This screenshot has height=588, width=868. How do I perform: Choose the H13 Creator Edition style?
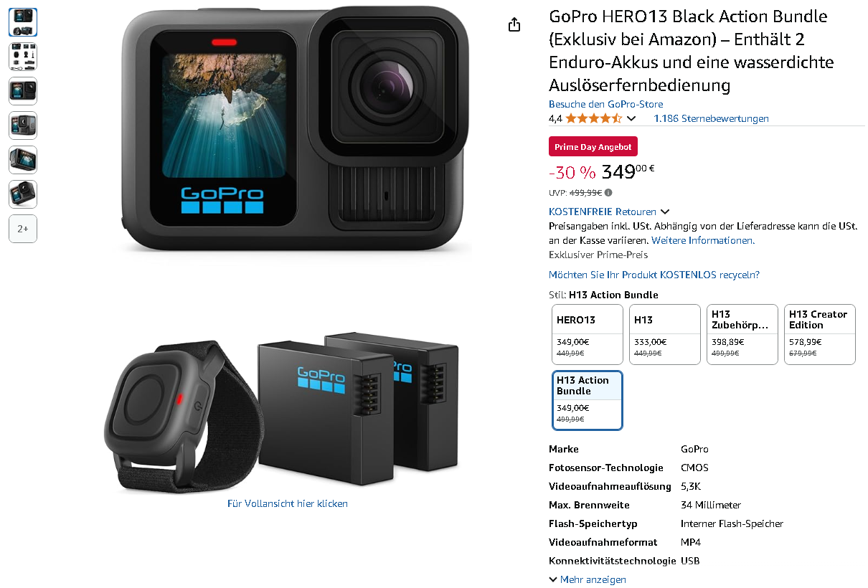click(820, 335)
